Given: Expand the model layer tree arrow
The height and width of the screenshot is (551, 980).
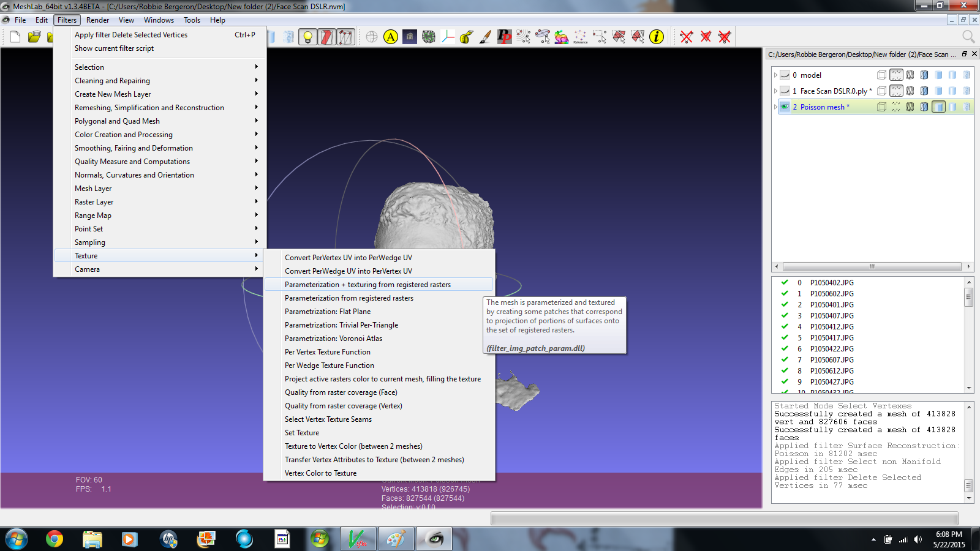Looking at the screenshot, I should click(775, 75).
